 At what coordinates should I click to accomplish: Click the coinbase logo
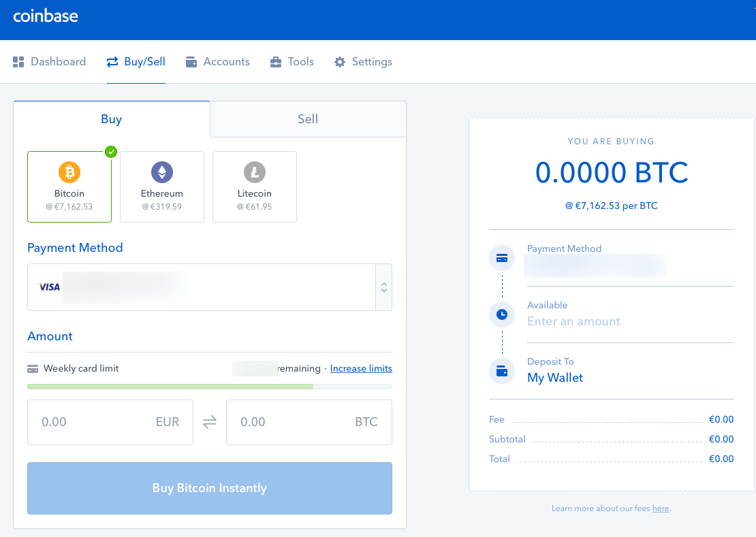tap(46, 16)
